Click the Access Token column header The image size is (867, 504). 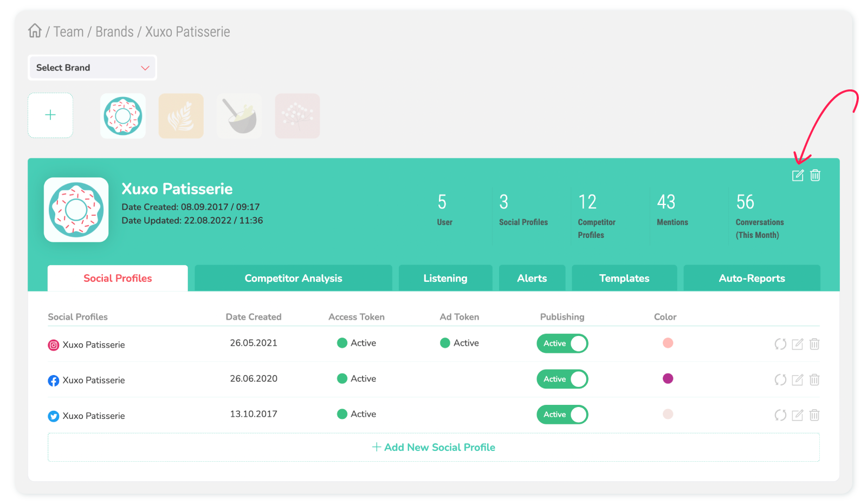357,317
